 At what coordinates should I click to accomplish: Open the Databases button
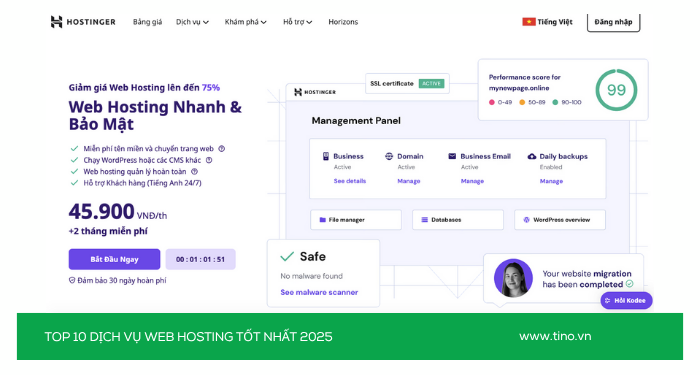click(x=458, y=220)
